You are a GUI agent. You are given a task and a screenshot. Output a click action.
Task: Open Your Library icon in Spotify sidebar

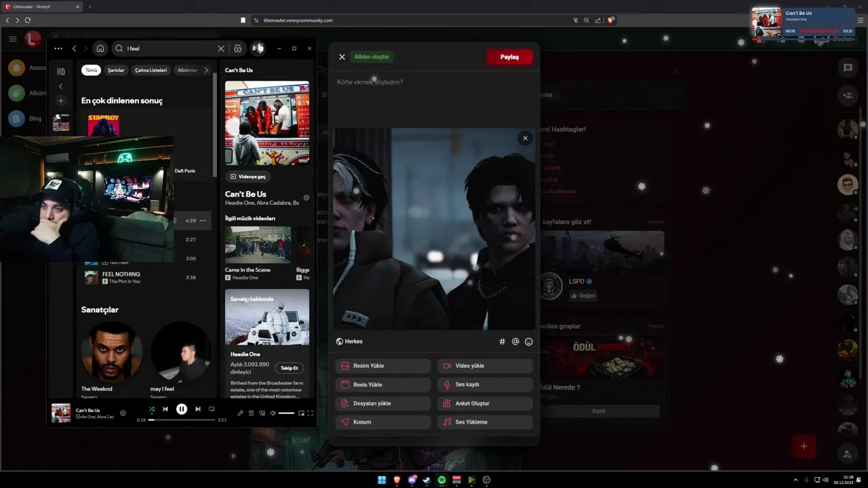coord(61,71)
